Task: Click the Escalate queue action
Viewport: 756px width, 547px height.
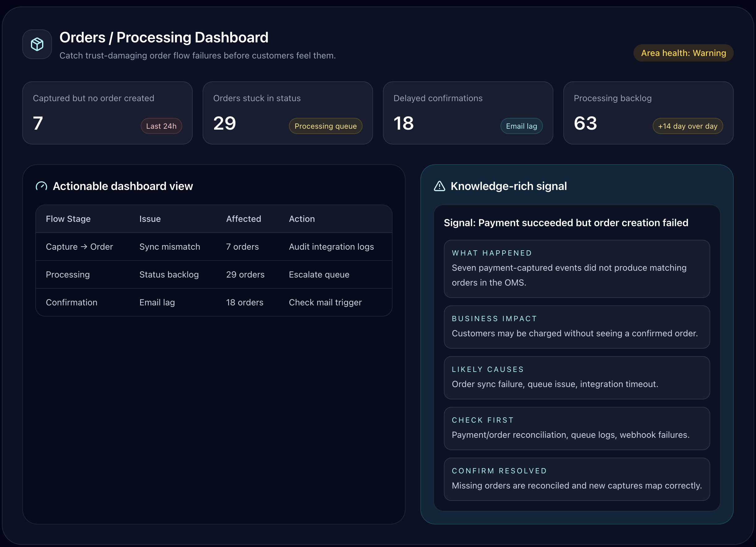Action: coord(319,274)
